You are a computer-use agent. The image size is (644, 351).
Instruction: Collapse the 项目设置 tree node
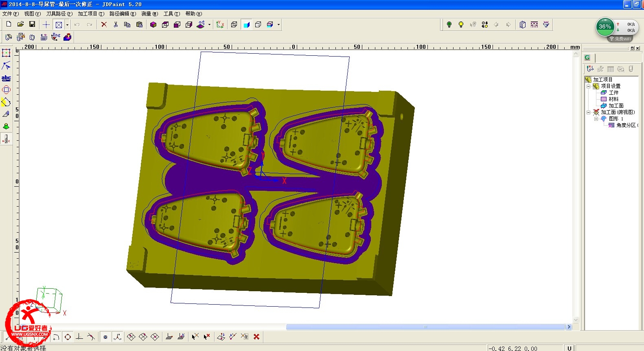(589, 86)
